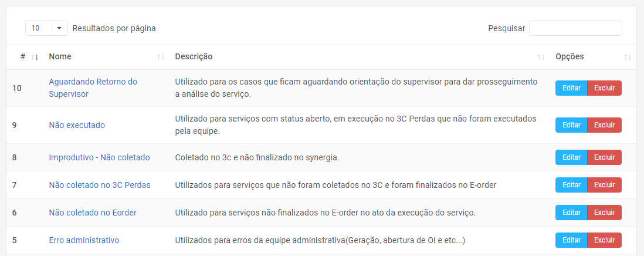Screen dimensions: 644x256
Task: Open the Não coletado no Eorder link
Action: coord(93,213)
